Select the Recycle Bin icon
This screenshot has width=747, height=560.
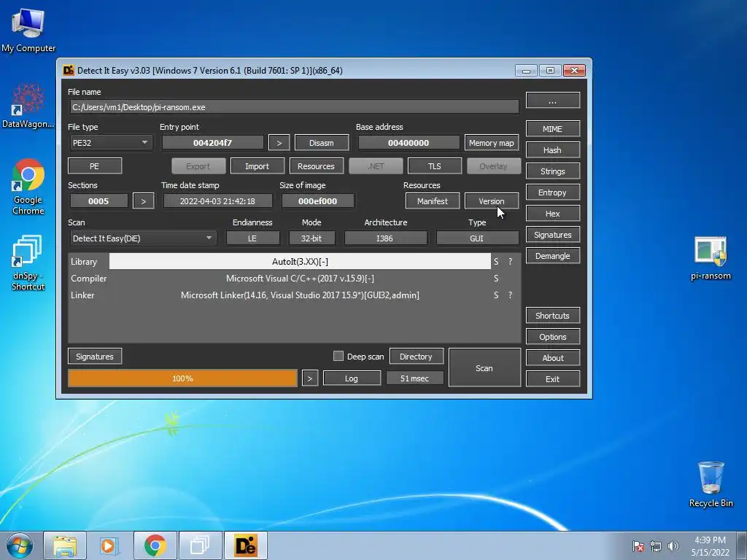point(711,484)
